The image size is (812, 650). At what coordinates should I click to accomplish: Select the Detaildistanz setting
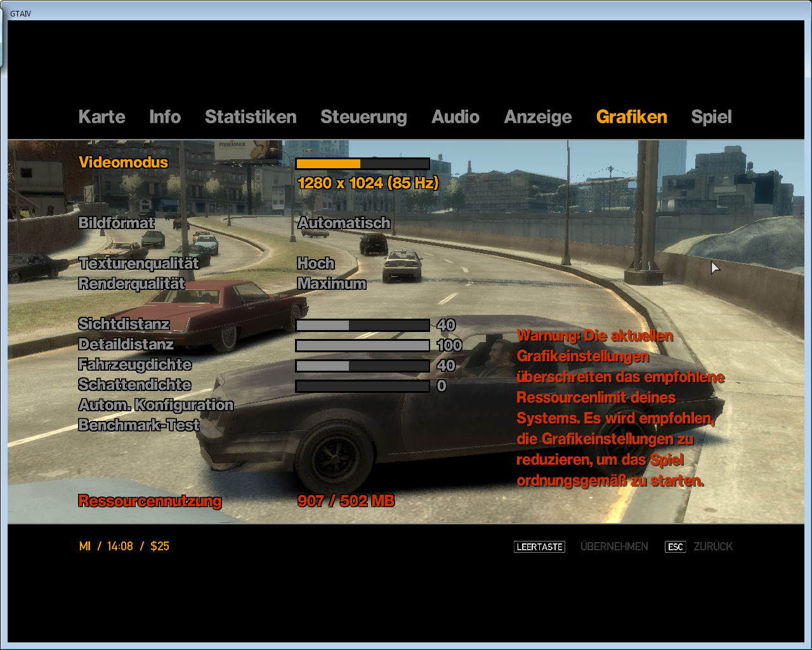[x=126, y=345]
